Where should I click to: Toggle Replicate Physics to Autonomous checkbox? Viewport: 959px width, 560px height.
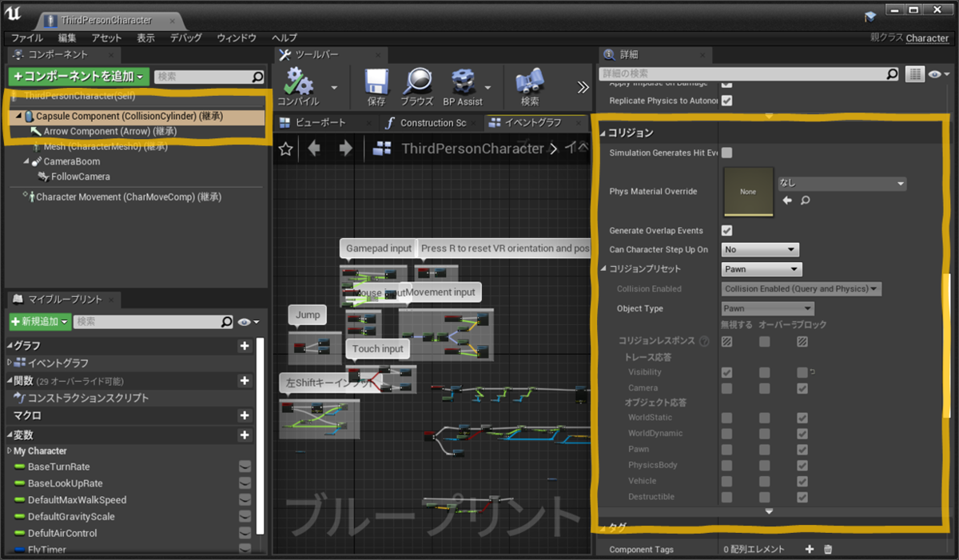click(726, 101)
